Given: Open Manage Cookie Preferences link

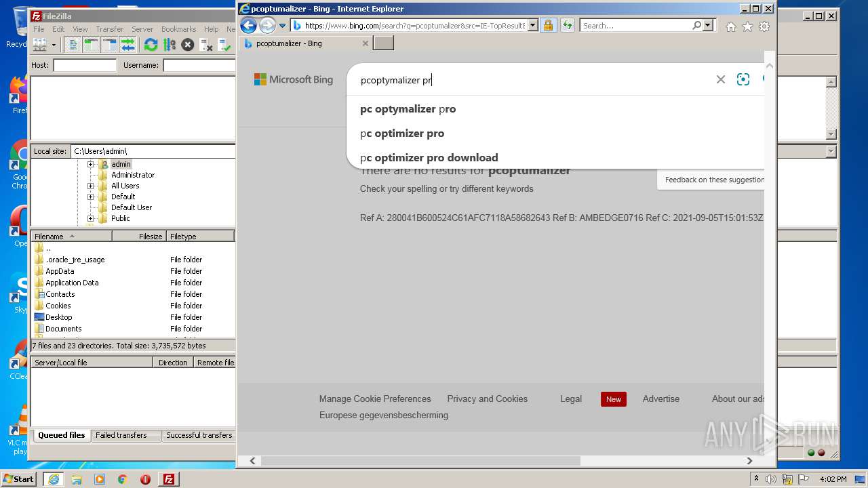Looking at the screenshot, I should (375, 399).
